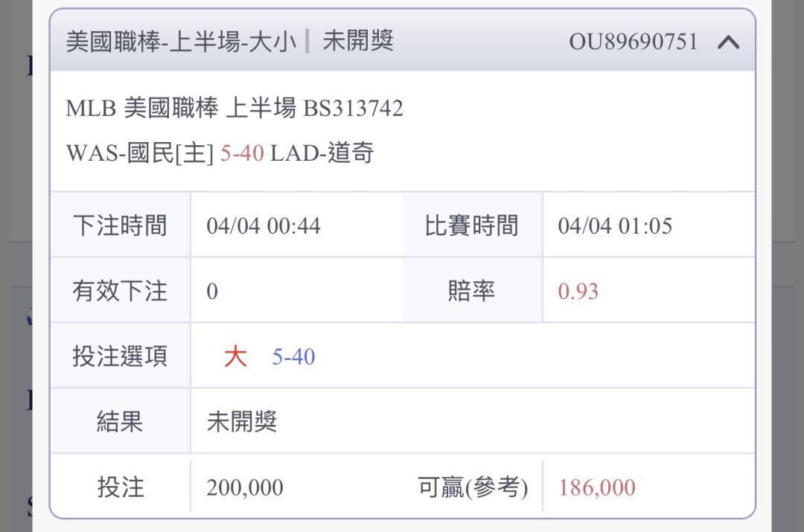Viewport: 804px width, 532px height.
Task: Click the 下注時間 label cell
Action: pos(120,225)
